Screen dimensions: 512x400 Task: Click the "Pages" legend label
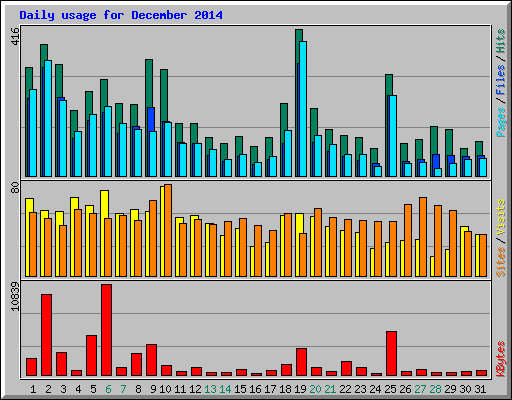tap(500, 122)
